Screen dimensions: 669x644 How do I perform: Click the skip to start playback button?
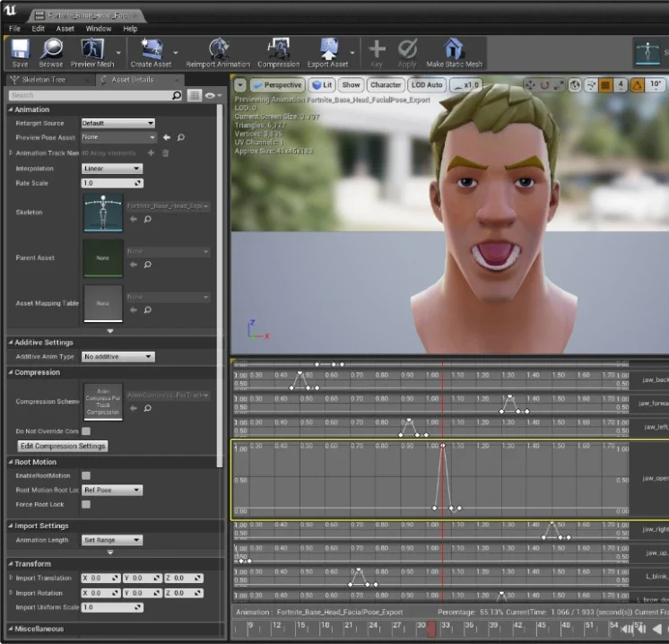pyautogui.click(x=625, y=629)
